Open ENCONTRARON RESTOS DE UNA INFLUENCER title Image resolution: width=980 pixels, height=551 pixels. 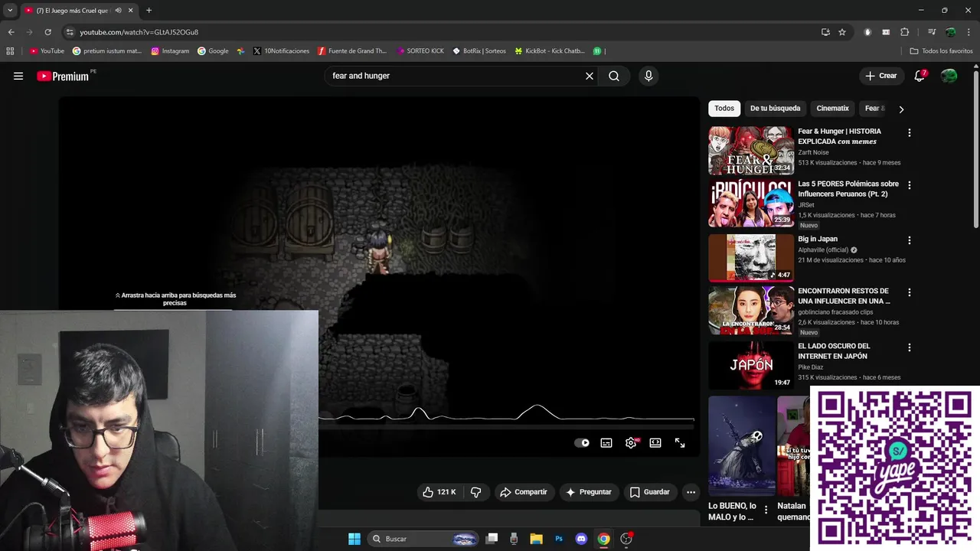(844, 296)
